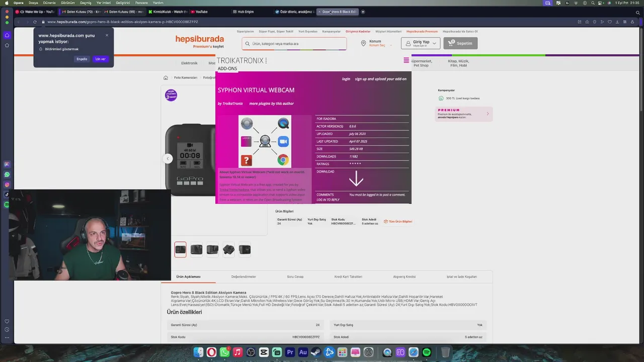Open the Yer İmleri menu
The height and width of the screenshot is (362, 644).
pos(103,3)
